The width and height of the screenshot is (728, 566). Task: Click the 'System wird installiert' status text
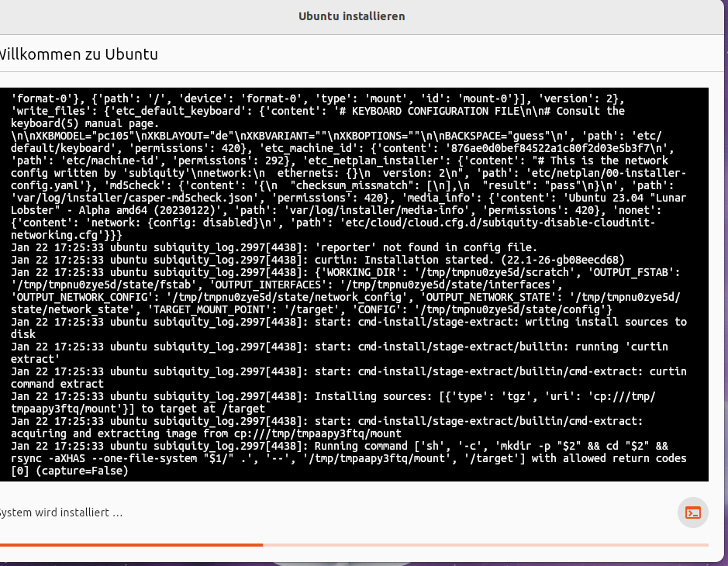[x=60, y=513]
